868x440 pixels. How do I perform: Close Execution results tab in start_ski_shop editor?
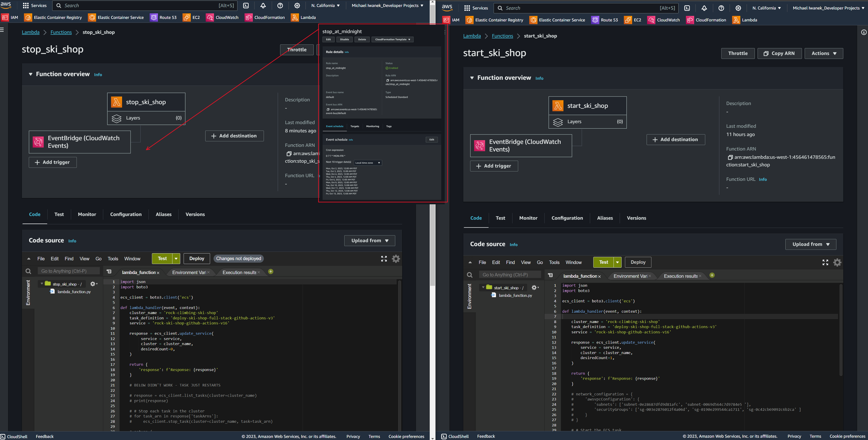point(700,276)
